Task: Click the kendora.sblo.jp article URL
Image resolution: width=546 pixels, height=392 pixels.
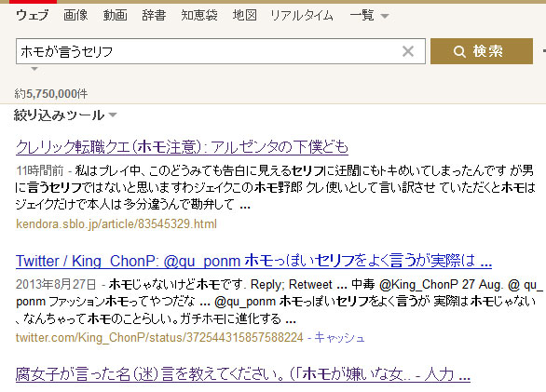Action: [116, 223]
